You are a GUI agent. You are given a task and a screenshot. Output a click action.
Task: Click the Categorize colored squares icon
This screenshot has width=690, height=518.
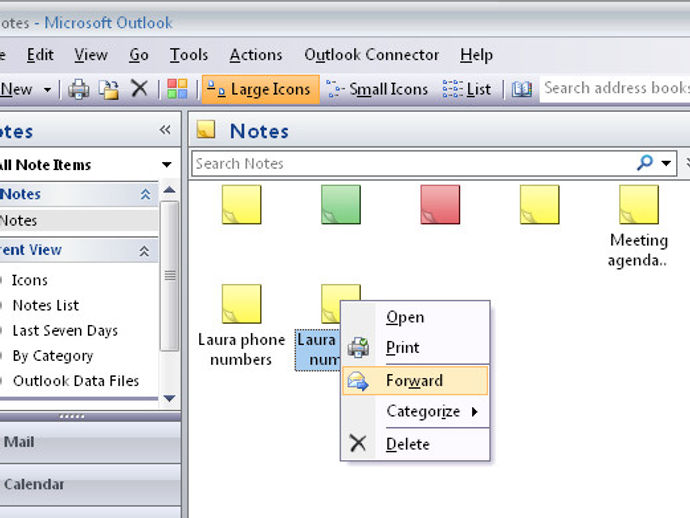coord(177,89)
